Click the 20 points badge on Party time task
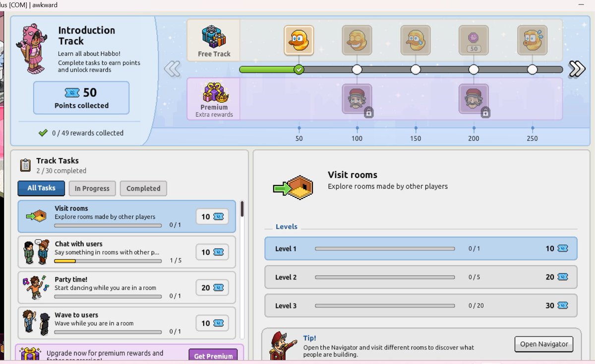Image resolution: width=595 pixels, height=364 pixels. click(212, 288)
